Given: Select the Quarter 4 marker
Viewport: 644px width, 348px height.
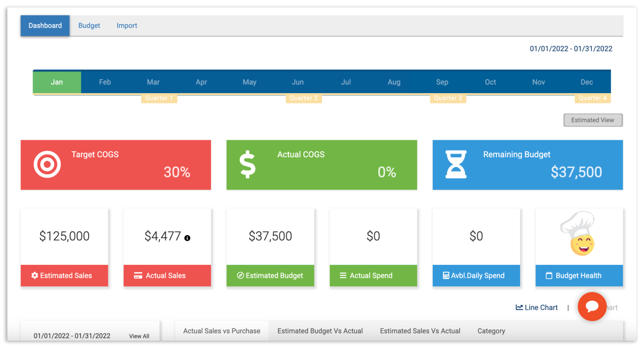Looking at the screenshot, I should [x=592, y=98].
